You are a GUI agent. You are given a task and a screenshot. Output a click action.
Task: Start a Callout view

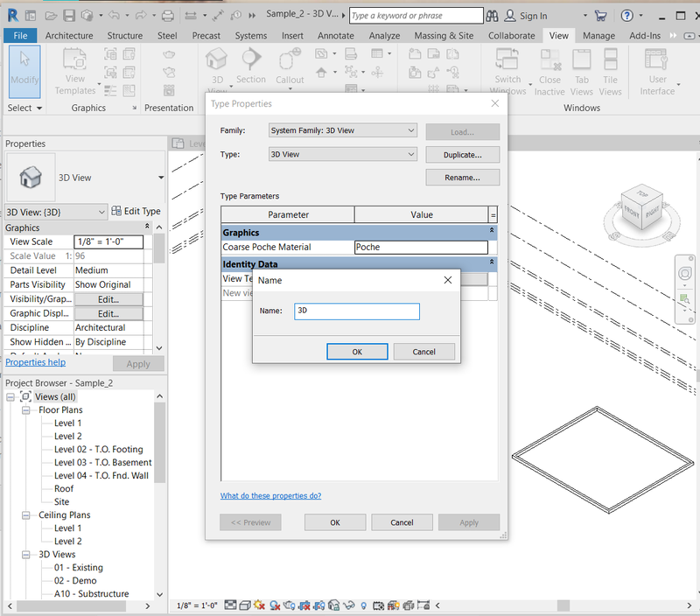pos(288,66)
